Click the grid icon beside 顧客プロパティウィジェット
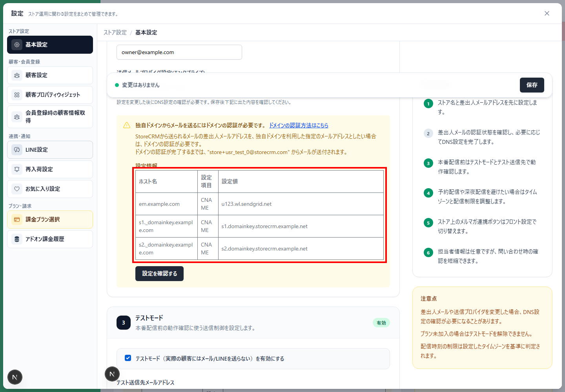Viewport: 565px width, 392px height. point(17,95)
